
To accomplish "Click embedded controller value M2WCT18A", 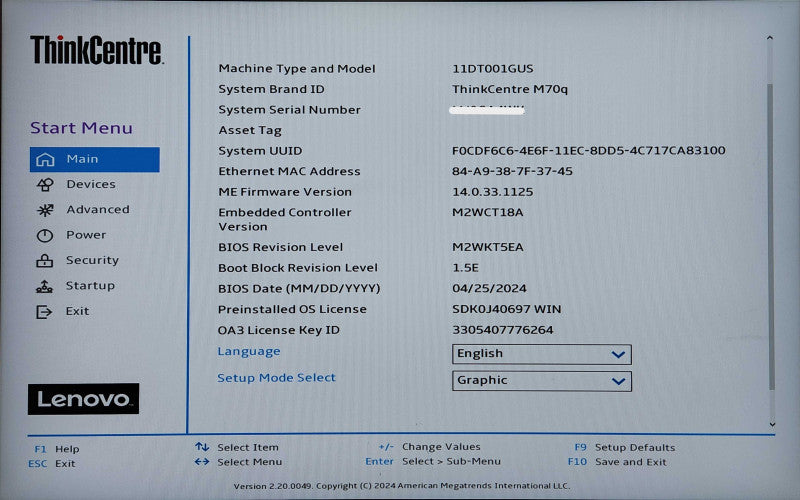I will click(x=488, y=212).
